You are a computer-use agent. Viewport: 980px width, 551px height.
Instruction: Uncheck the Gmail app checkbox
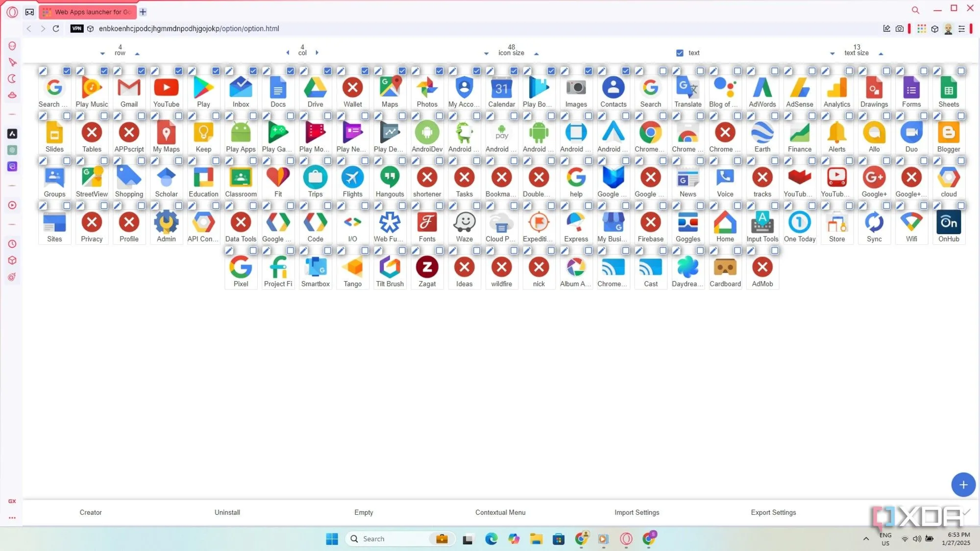(141, 71)
